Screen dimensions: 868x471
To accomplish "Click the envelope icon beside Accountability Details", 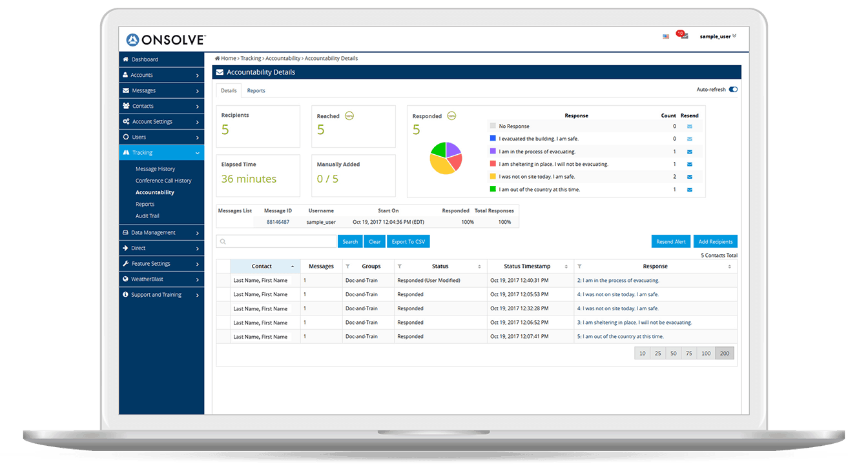I will pyautogui.click(x=220, y=72).
